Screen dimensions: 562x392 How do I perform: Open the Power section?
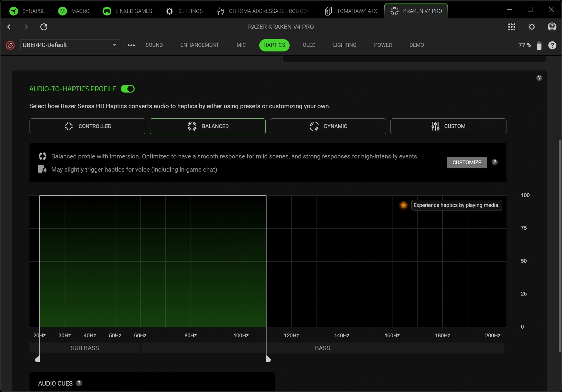click(x=383, y=45)
